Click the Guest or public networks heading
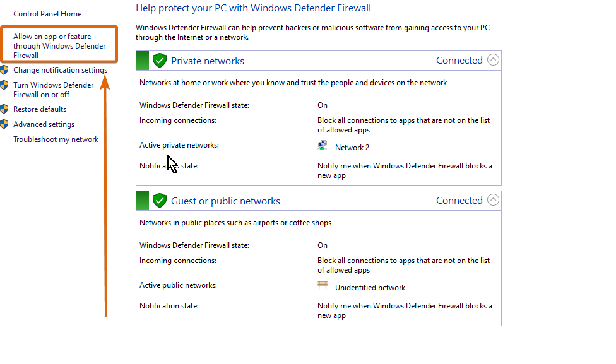The image size is (616, 364). (225, 201)
